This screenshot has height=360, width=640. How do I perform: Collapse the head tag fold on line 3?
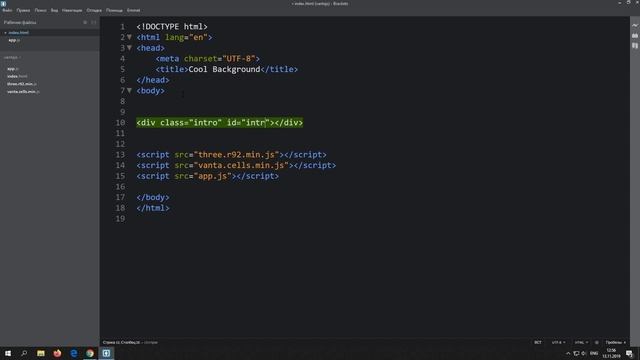129,48
